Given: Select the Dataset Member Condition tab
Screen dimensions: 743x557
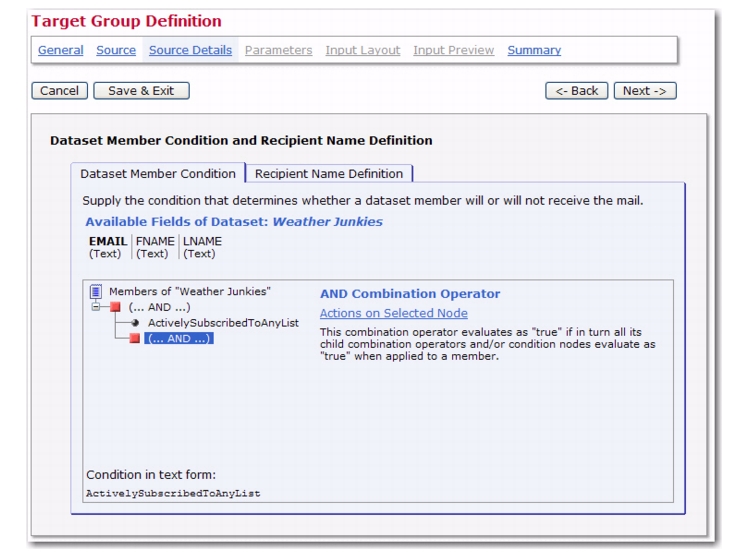Looking at the screenshot, I should pyautogui.click(x=158, y=173).
